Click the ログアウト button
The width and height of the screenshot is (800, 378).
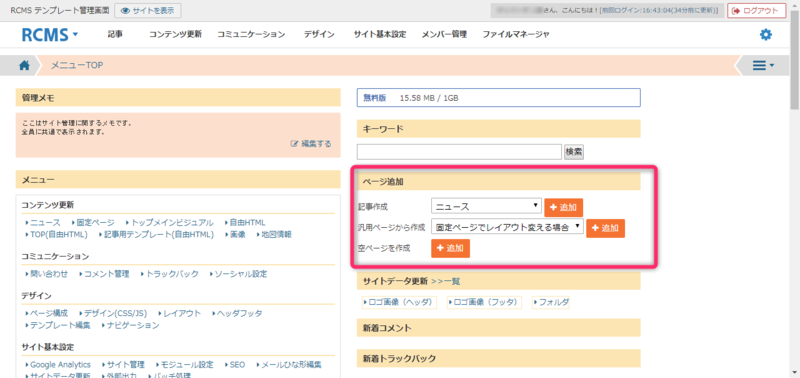756,11
